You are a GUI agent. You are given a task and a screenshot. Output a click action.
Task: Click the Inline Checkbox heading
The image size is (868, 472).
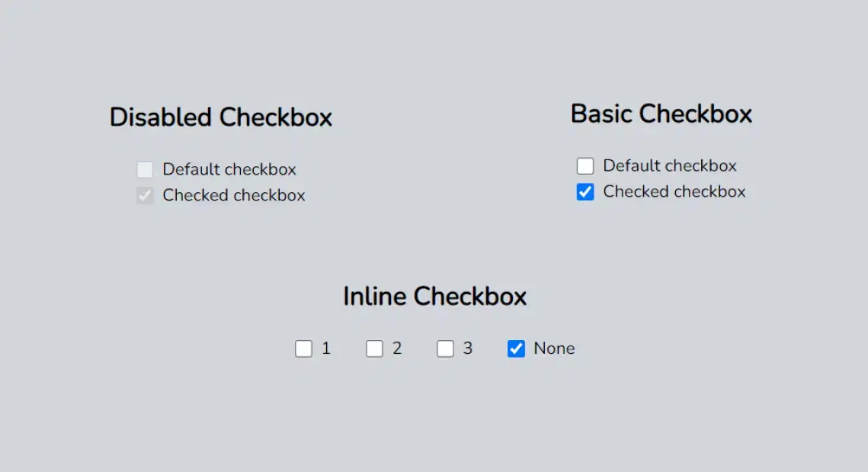click(x=435, y=297)
